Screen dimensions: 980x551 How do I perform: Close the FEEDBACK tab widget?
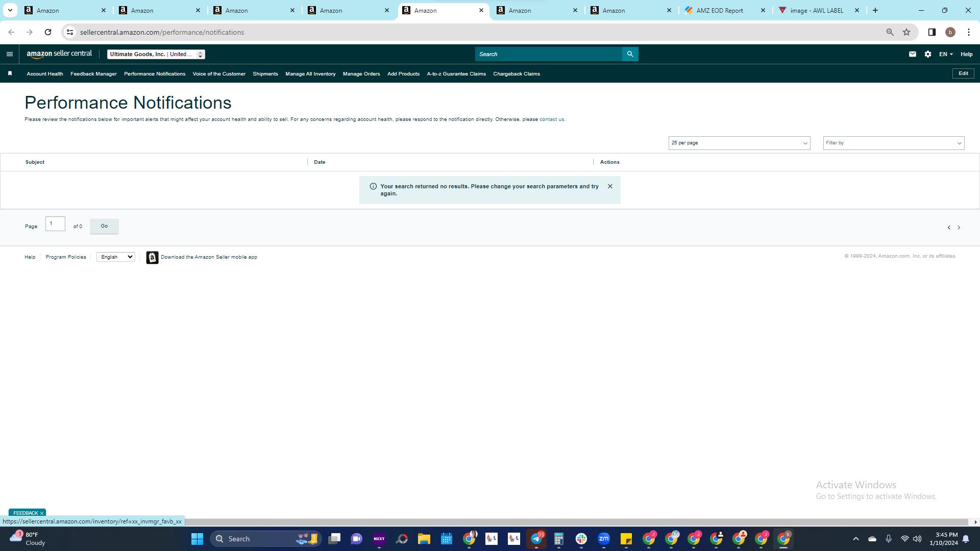(x=42, y=513)
